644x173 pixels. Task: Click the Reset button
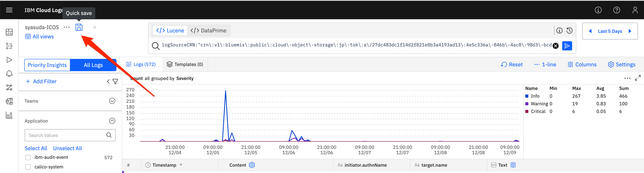[x=511, y=64]
